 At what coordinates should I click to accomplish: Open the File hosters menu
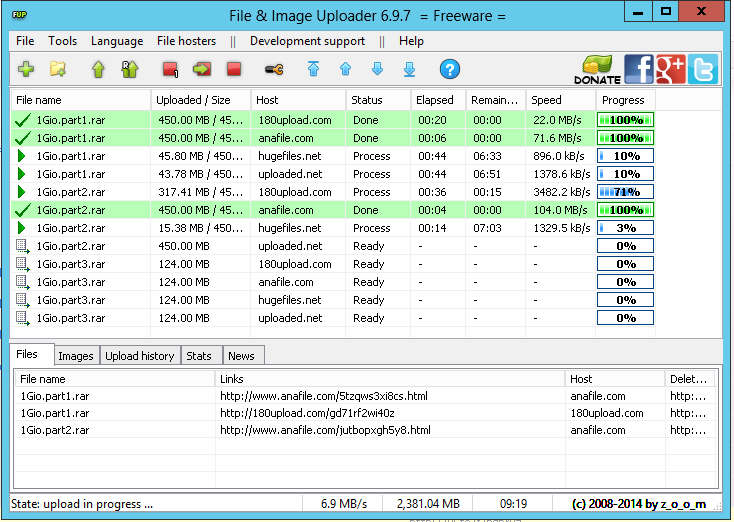point(186,41)
